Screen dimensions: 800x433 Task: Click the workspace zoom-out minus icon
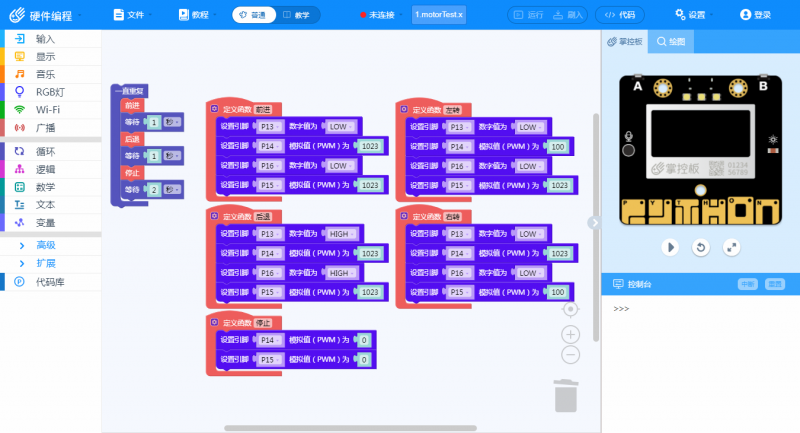pyautogui.click(x=570, y=354)
